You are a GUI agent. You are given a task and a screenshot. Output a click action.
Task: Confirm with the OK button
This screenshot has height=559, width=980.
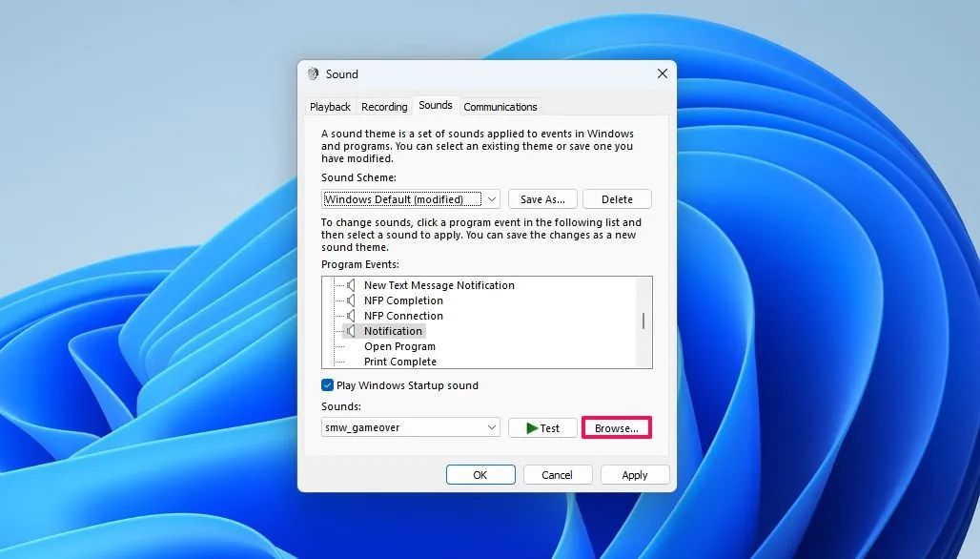(x=480, y=475)
